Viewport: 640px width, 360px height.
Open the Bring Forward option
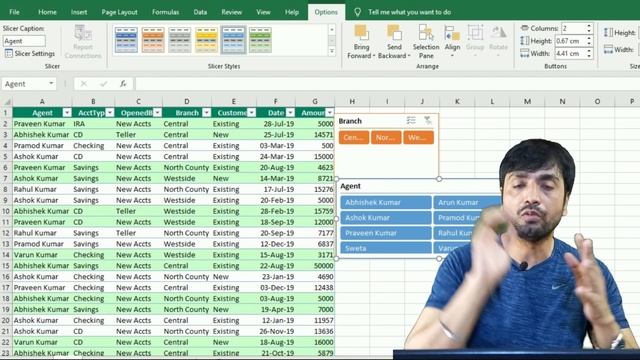click(361, 42)
